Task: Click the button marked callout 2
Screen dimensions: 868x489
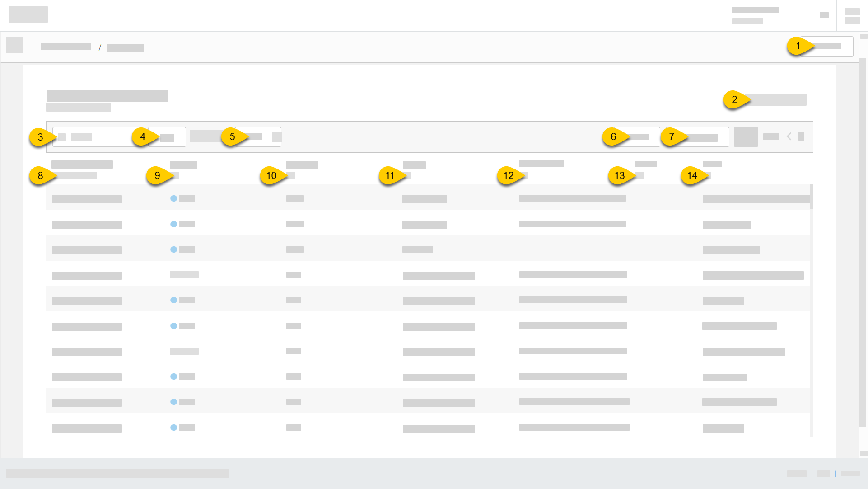Action: tap(775, 99)
